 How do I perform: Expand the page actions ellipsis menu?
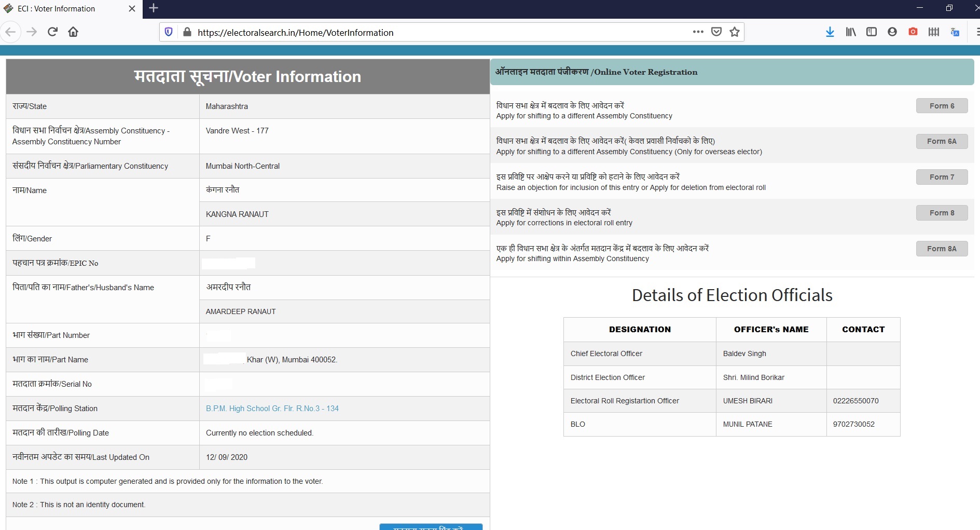click(698, 32)
